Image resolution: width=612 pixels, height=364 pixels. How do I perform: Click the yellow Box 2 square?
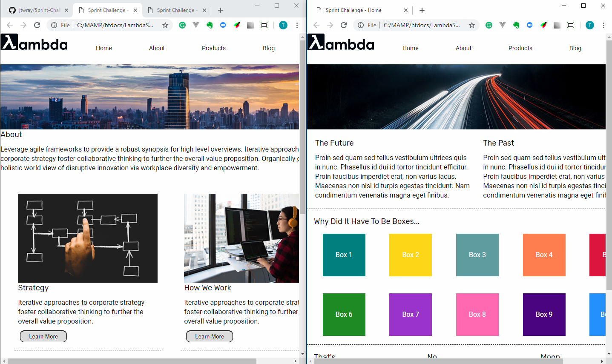(410, 255)
